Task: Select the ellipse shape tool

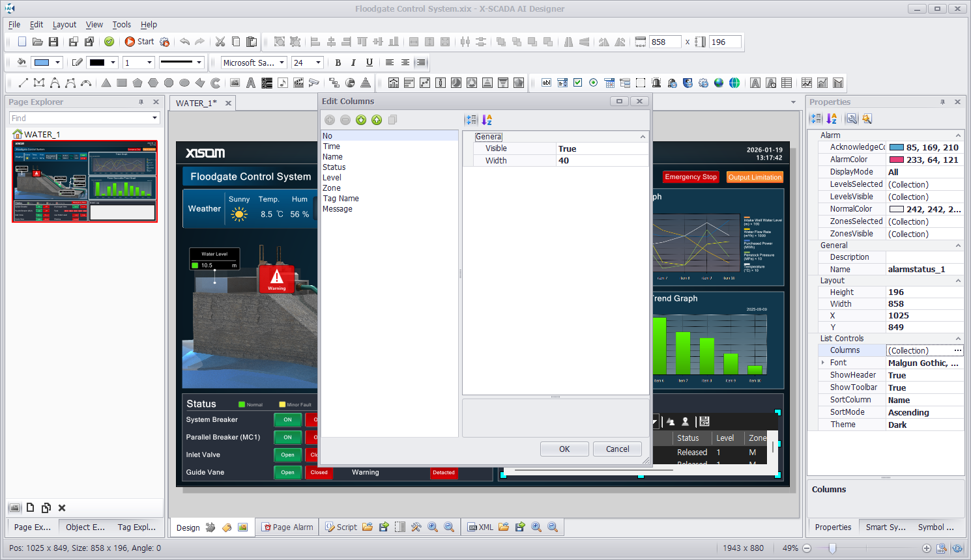Action: pos(184,83)
